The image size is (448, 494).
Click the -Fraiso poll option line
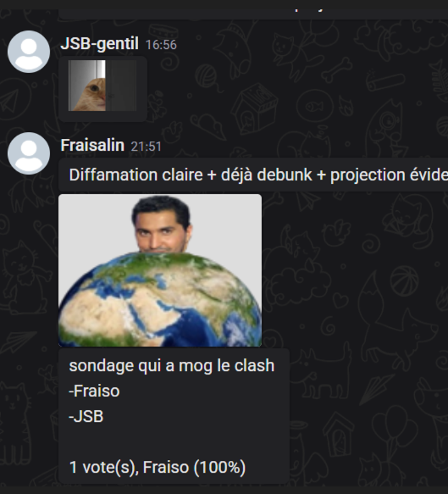pos(94,391)
